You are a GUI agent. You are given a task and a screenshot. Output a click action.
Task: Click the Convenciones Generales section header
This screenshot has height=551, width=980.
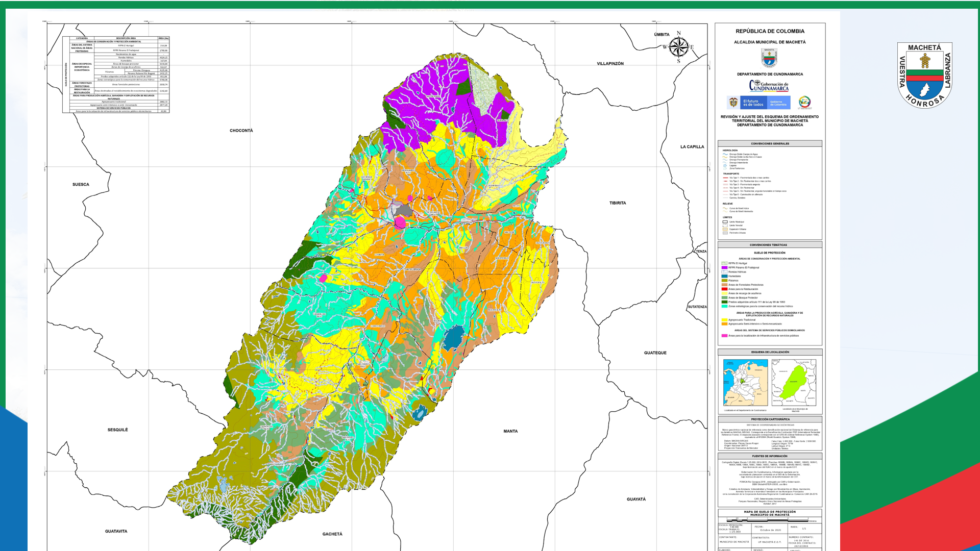tap(770, 143)
